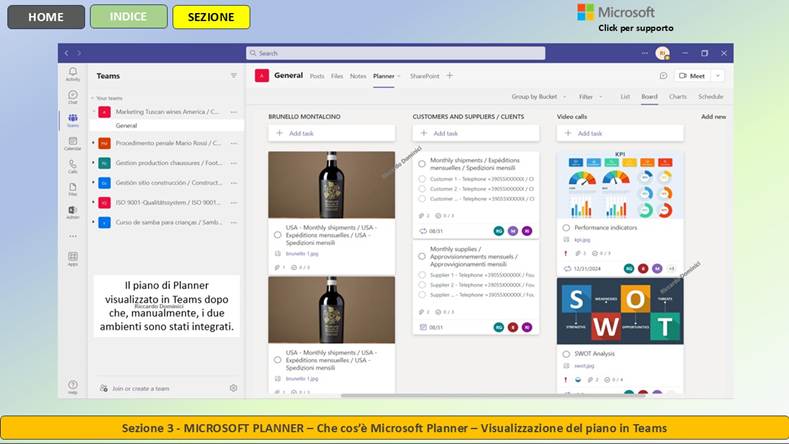This screenshot has height=444, width=789.
Task: Expand Curso de samba para crianças team
Action: (93, 222)
